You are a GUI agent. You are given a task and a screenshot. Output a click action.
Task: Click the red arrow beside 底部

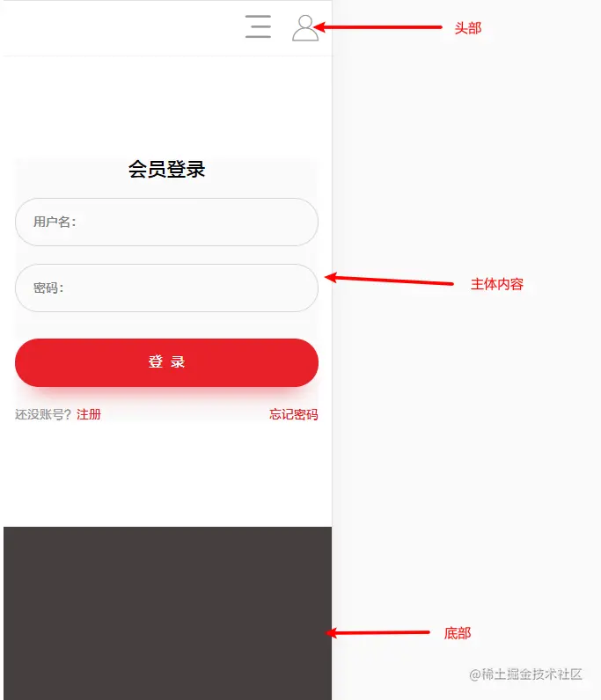(x=377, y=632)
